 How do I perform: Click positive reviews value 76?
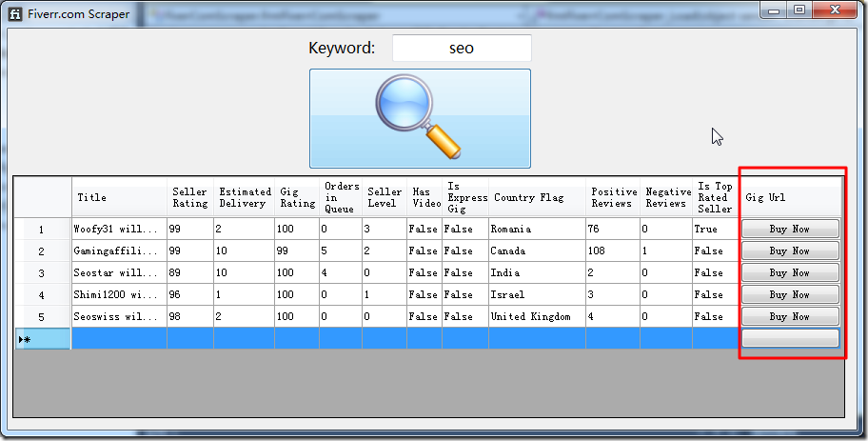(x=613, y=229)
